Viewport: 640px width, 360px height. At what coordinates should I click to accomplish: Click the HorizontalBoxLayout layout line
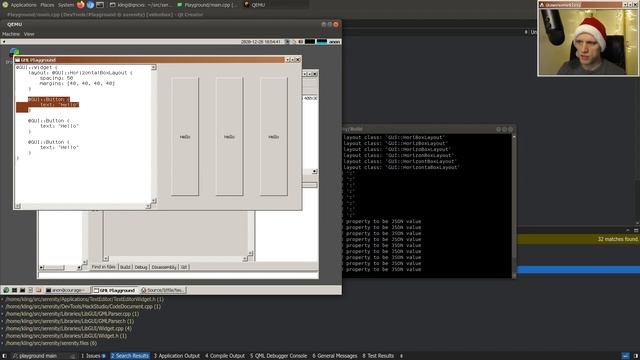click(80, 73)
